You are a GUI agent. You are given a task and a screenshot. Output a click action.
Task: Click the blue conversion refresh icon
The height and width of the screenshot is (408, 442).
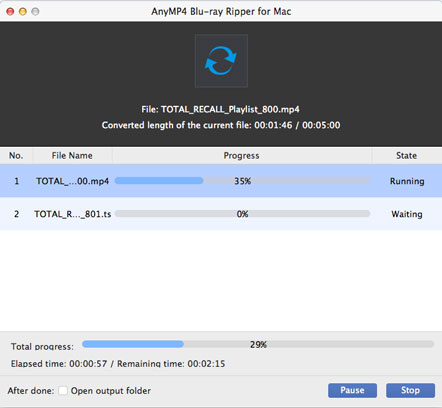pyautogui.click(x=221, y=61)
